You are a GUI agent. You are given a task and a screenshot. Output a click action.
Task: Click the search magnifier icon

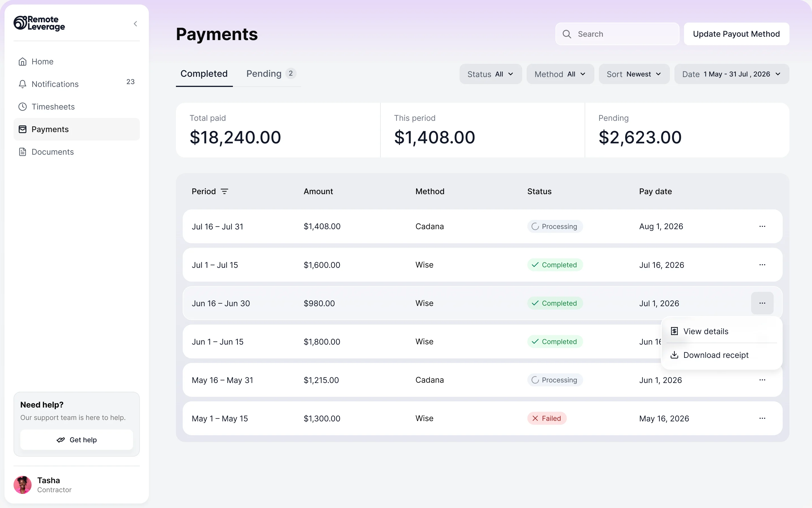567,34
